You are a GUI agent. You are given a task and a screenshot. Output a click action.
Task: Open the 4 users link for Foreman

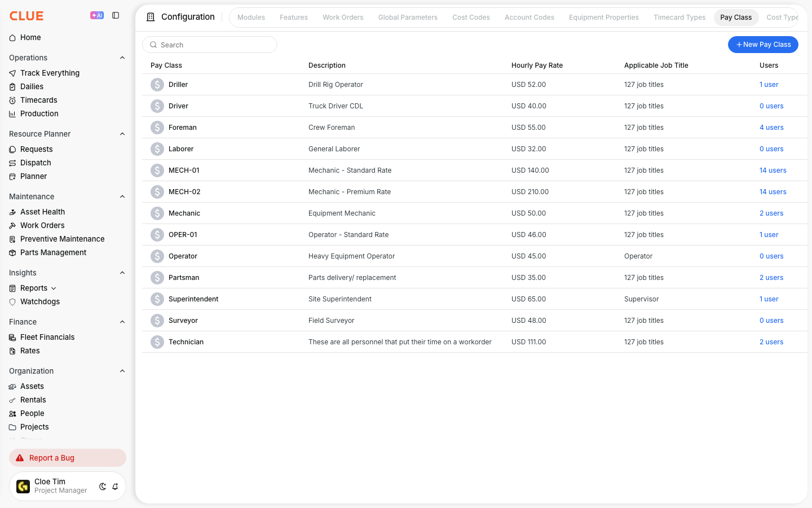tap(771, 128)
